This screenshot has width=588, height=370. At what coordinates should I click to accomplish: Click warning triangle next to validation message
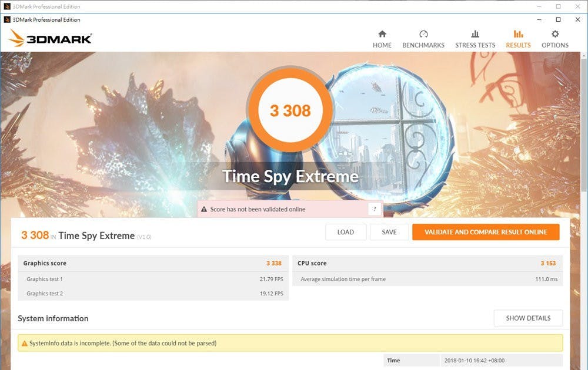[204, 209]
